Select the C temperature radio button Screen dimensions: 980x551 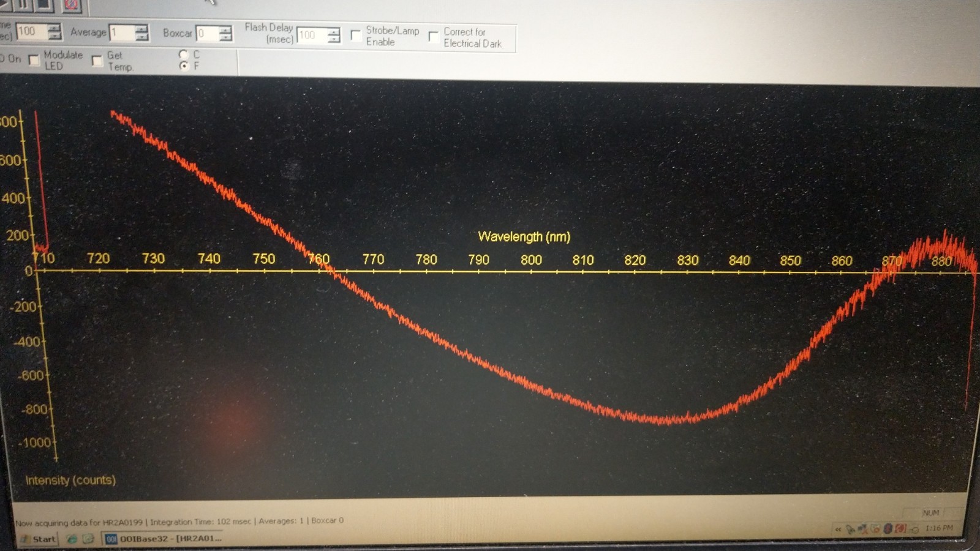coord(183,54)
